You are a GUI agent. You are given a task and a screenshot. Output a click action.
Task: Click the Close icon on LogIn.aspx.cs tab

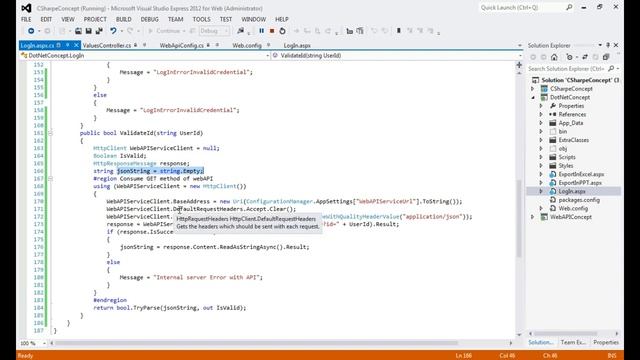click(76, 45)
